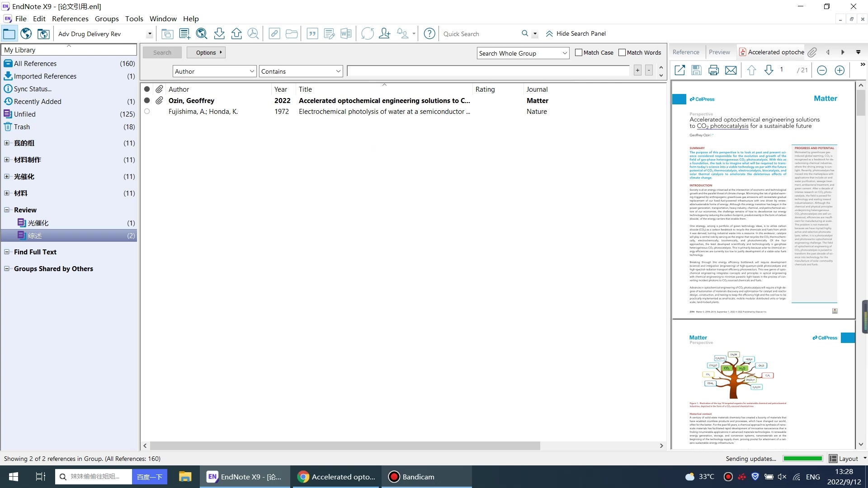Open the References menu
The image size is (868, 488).
[x=70, y=19]
